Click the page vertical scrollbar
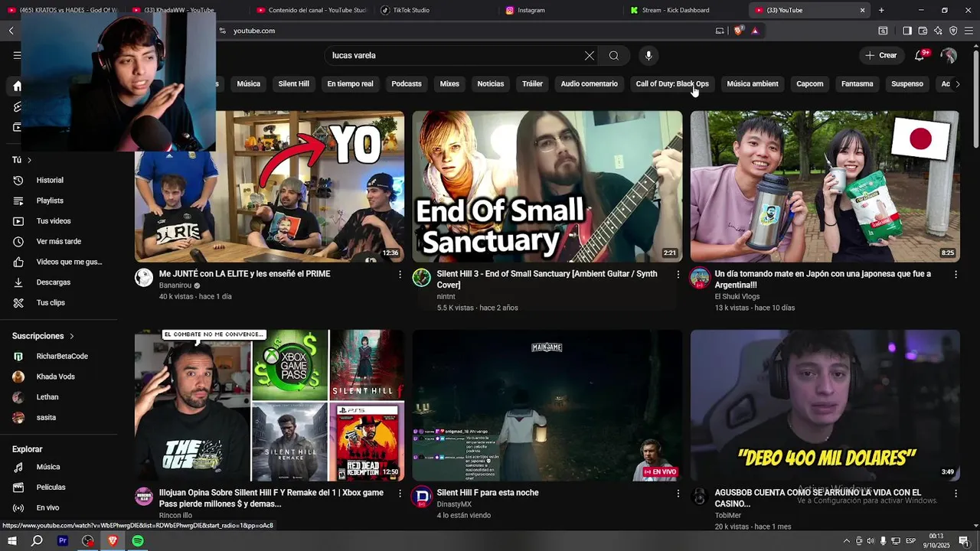The height and width of the screenshot is (551, 980). 975,99
